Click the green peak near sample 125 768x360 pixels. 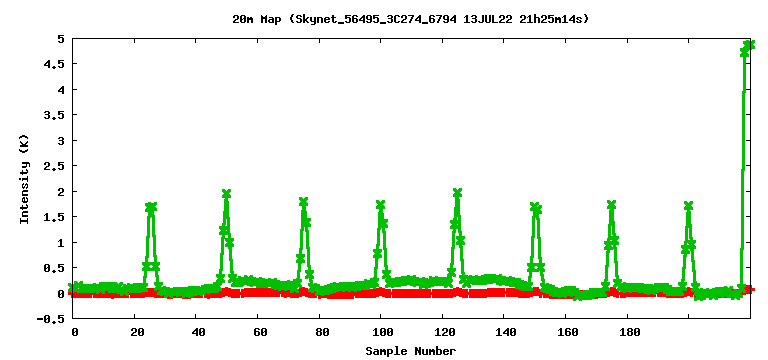457,193
